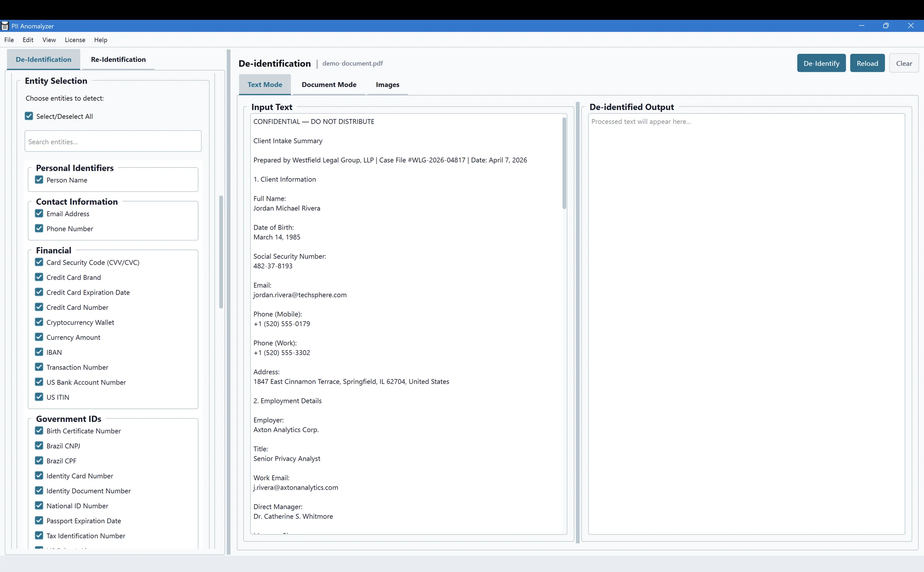Switch to the De-Identification tab

43,59
